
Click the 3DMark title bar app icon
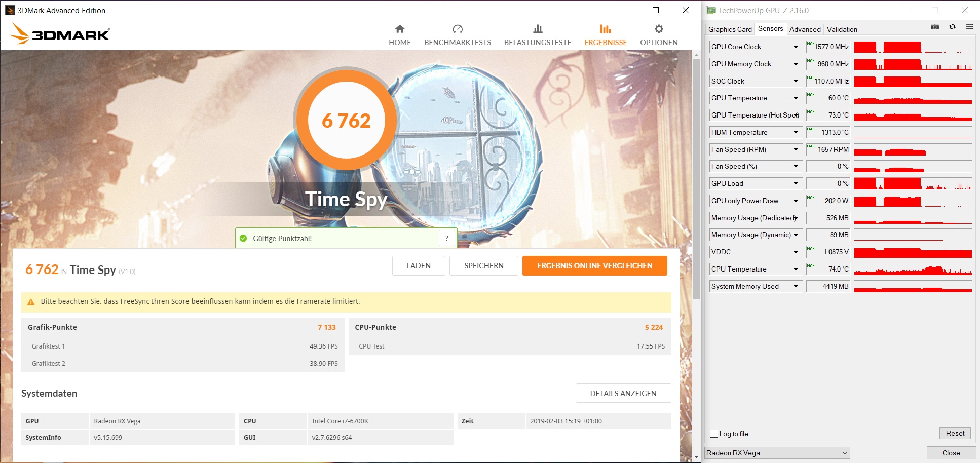[10, 10]
